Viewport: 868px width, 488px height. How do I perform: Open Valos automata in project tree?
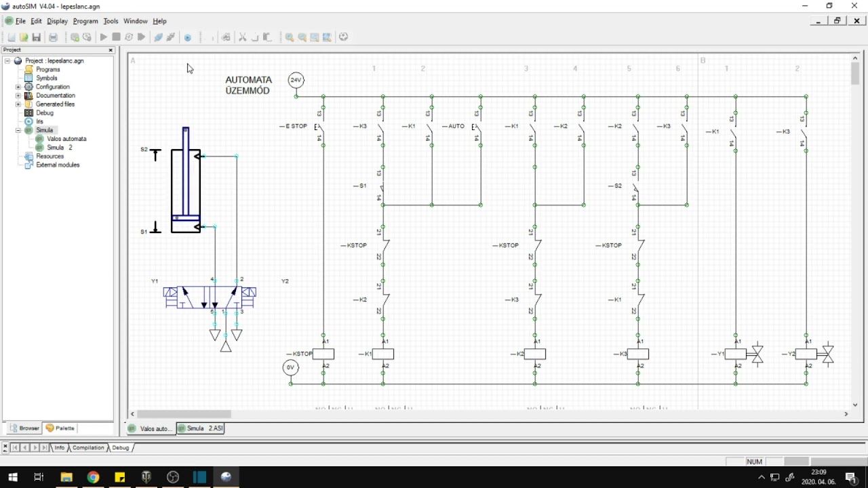pyautogui.click(x=66, y=139)
